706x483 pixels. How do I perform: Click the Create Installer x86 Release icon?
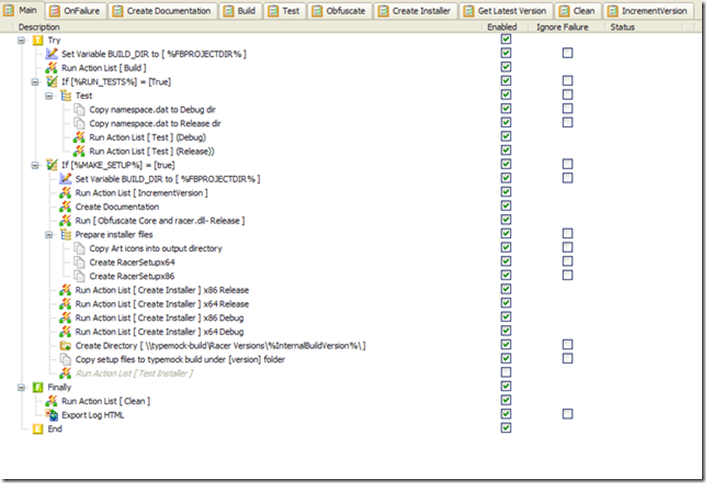tap(66, 290)
